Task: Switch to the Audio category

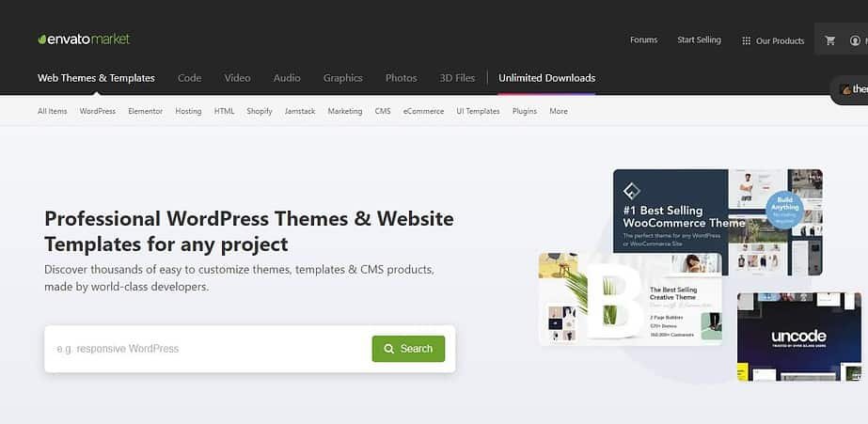Action: 287,78
